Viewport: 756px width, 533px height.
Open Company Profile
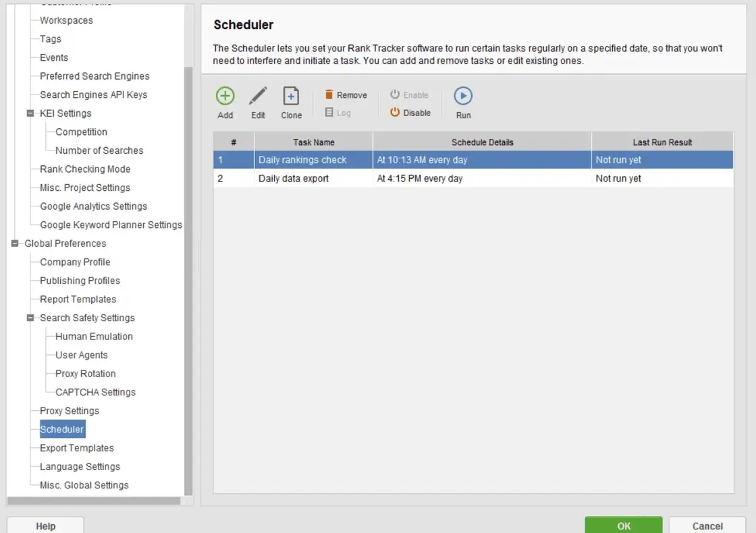click(x=75, y=262)
